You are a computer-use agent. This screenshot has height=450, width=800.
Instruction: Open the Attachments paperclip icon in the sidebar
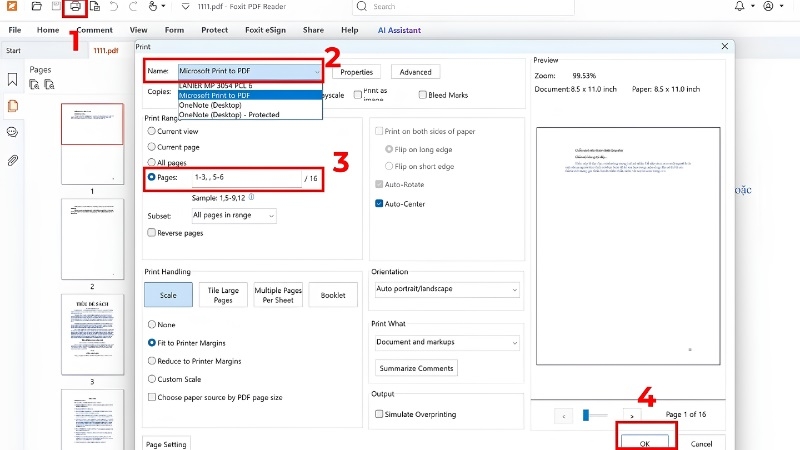coord(13,160)
